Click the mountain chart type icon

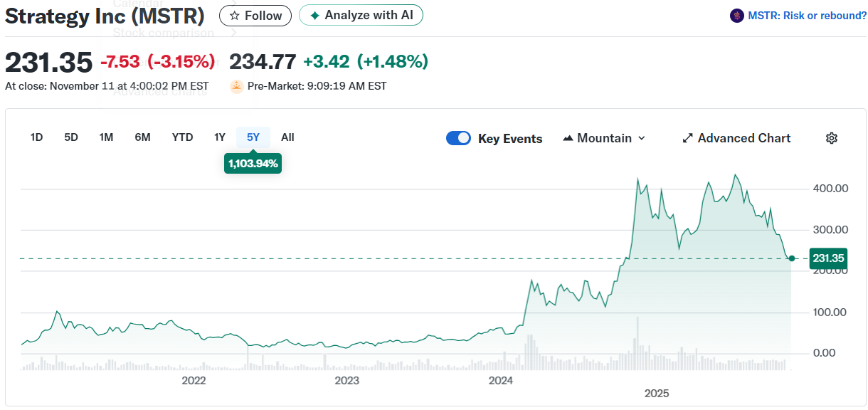568,138
